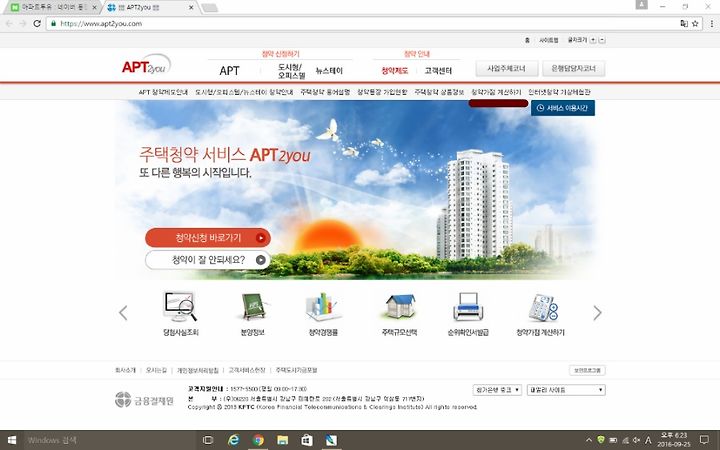Click the 청약이 잘 안되세요? button
This screenshot has width=720, height=450.
(208, 260)
